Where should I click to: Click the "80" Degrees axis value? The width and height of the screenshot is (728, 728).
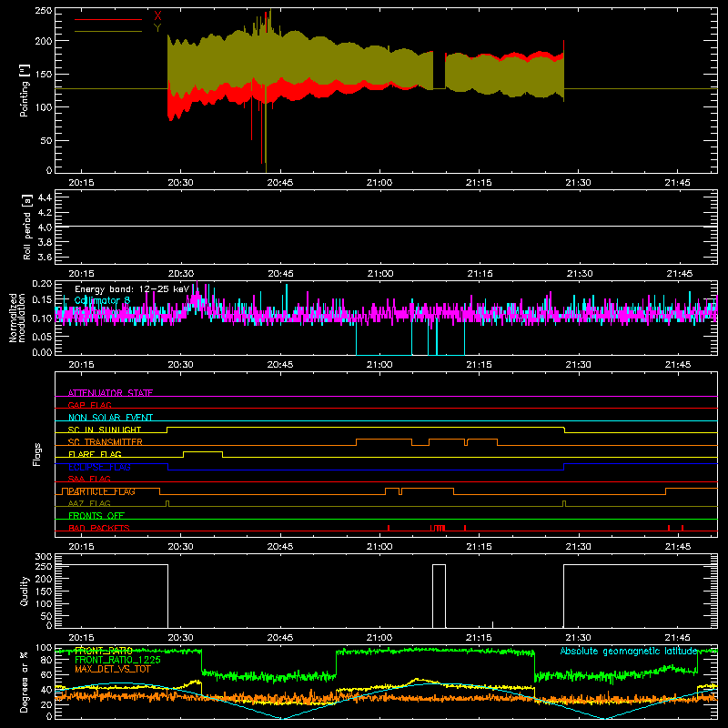click(46, 661)
